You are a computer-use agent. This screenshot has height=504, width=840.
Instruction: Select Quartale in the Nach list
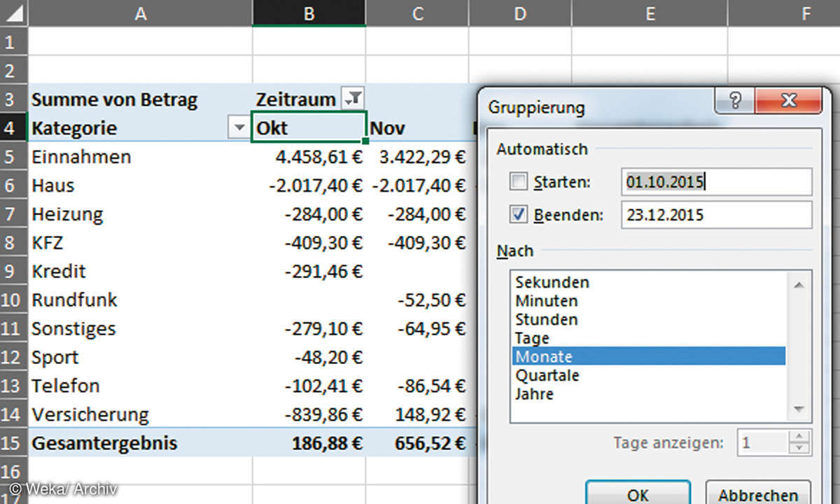pyautogui.click(x=649, y=375)
